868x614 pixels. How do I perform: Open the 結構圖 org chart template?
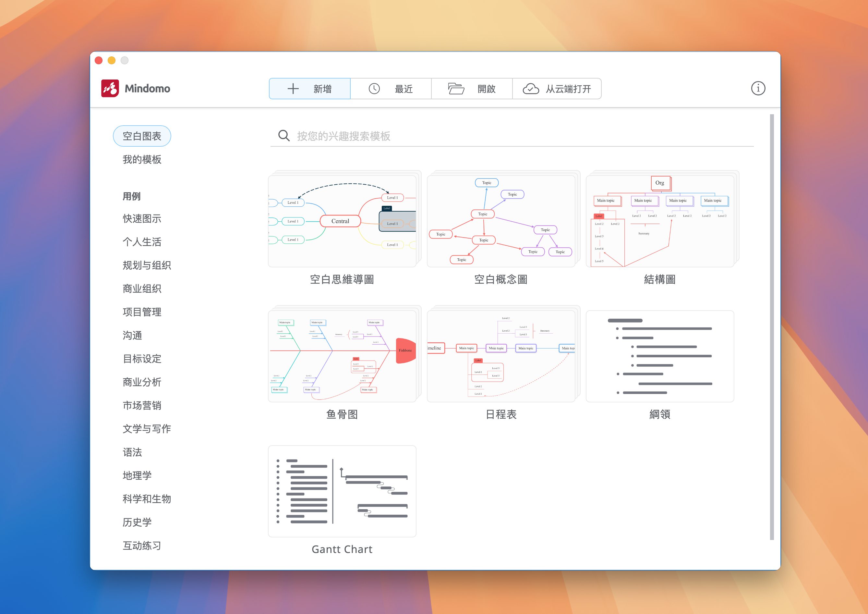click(x=660, y=221)
